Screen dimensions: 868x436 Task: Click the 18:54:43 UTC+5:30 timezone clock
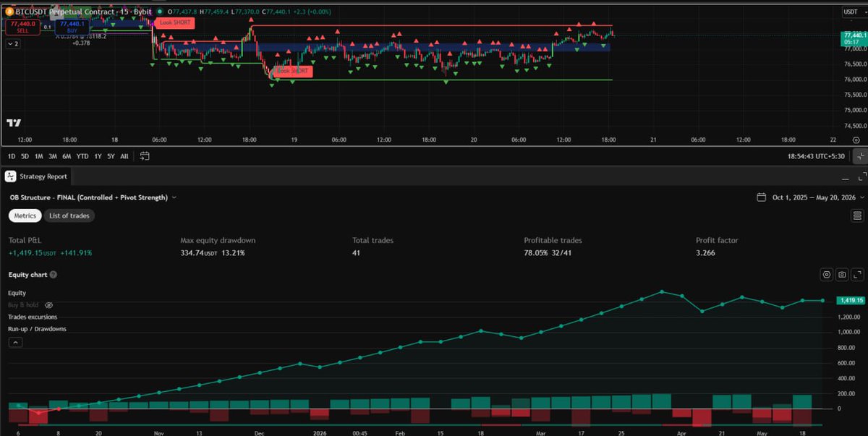[x=816, y=155]
